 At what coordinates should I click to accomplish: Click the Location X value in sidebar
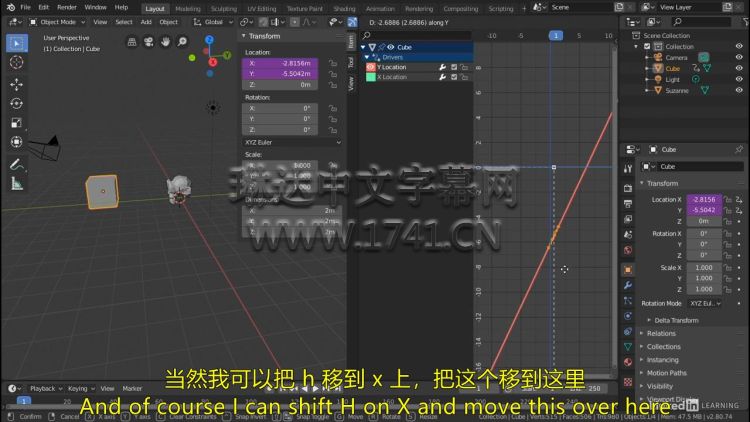[x=280, y=63]
